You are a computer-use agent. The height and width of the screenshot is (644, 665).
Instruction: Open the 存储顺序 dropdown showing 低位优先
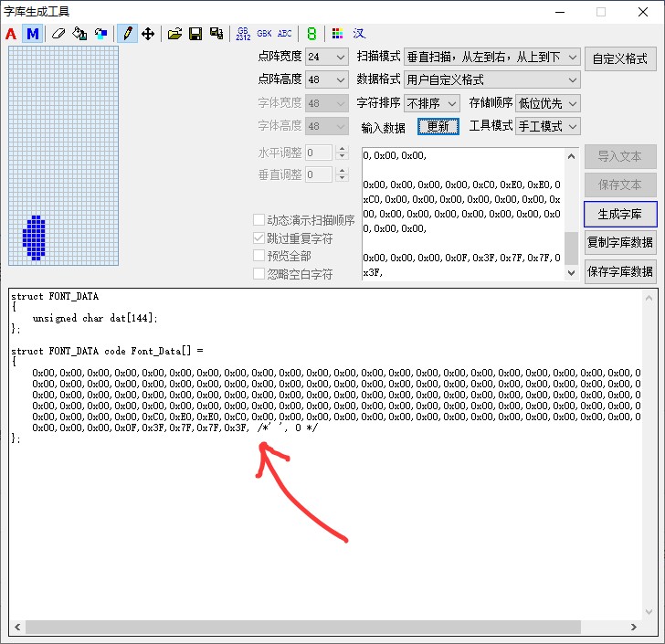pyautogui.click(x=547, y=103)
